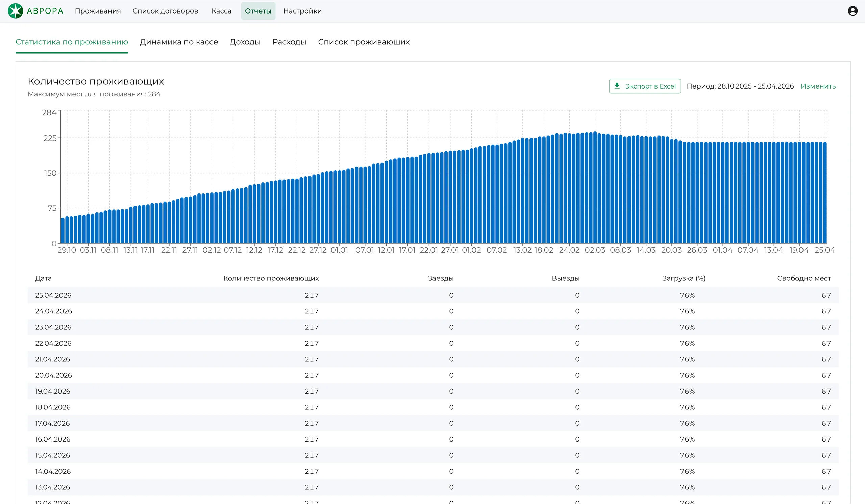
Task: Select the row dated 23.04.2026
Action: (x=433, y=327)
